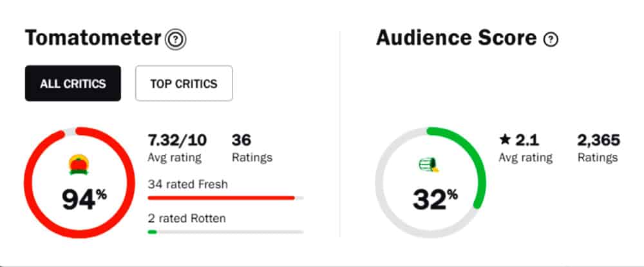Click the green Rotten progress bar
Image resolution: width=644 pixels, height=267 pixels.
pyautogui.click(x=152, y=231)
